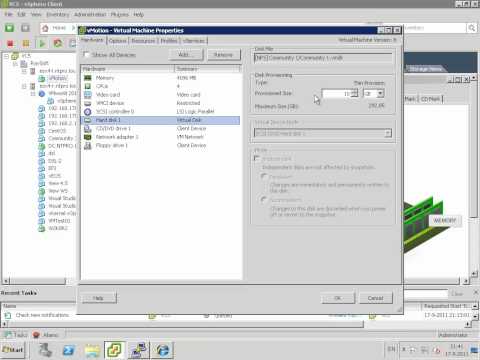Screen dimensions: 480x360
Task: Open the Edit menu
Action: coord(21,15)
